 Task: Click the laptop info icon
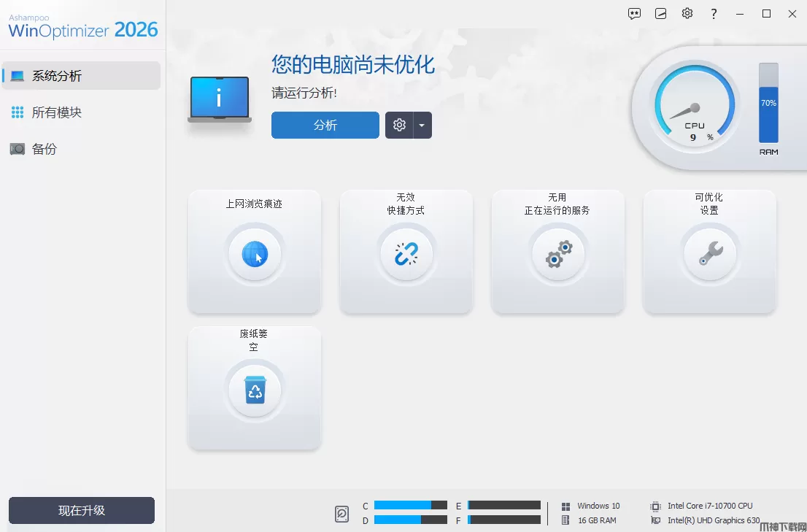pyautogui.click(x=220, y=100)
